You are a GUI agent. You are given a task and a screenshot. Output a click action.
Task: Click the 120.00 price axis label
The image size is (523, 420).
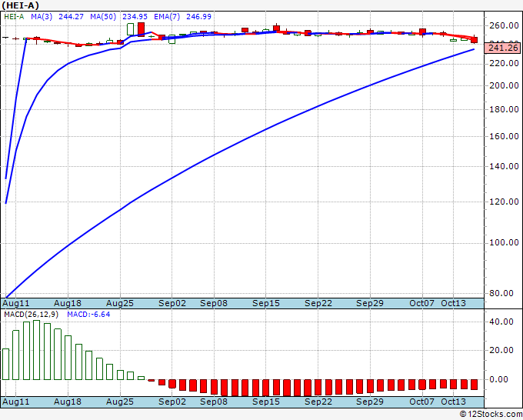[504, 202]
